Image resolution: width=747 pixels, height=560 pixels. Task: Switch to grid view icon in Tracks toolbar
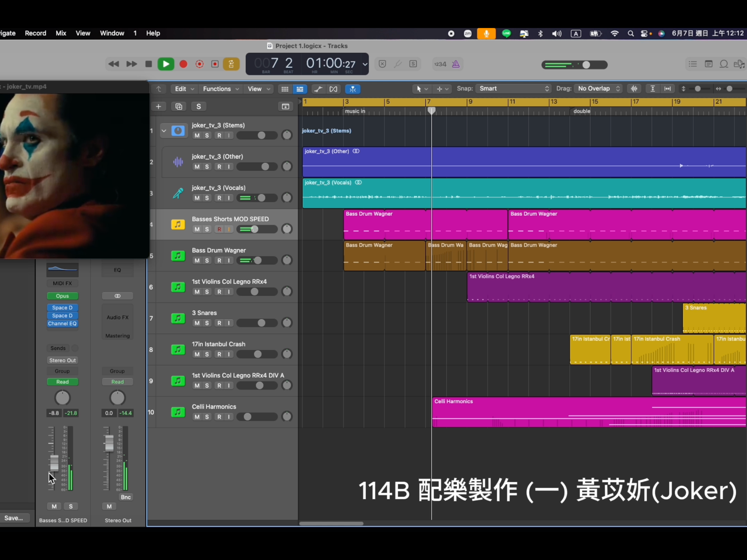285,89
